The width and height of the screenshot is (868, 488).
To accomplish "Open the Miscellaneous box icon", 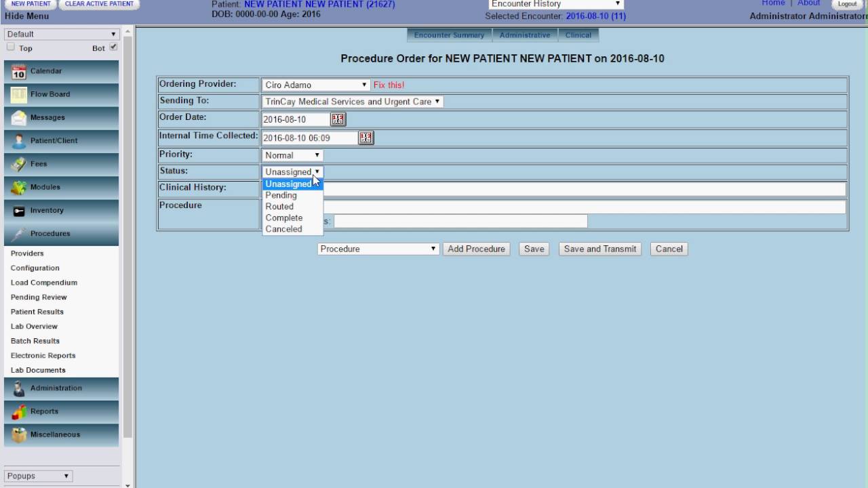I will (19, 434).
